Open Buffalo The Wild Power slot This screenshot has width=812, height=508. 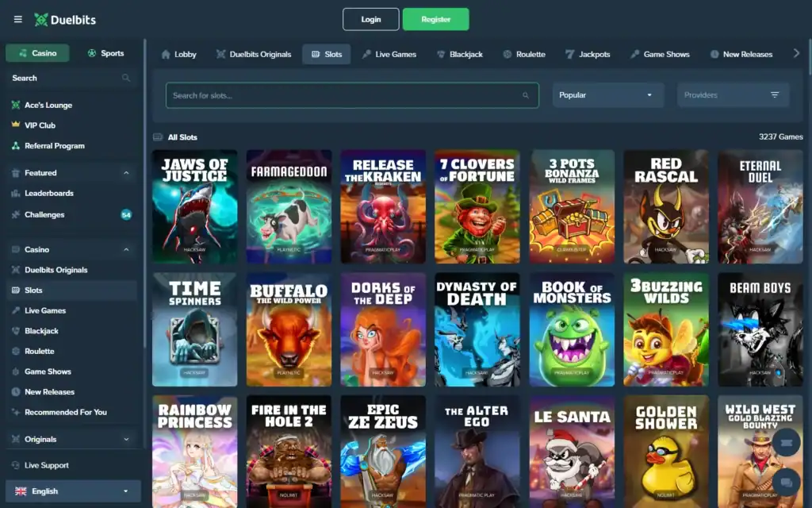click(x=289, y=329)
